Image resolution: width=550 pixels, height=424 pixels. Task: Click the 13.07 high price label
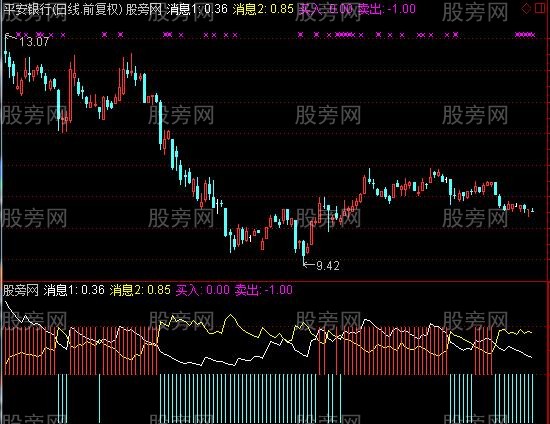pyautogui.click(x=34, y=42)
